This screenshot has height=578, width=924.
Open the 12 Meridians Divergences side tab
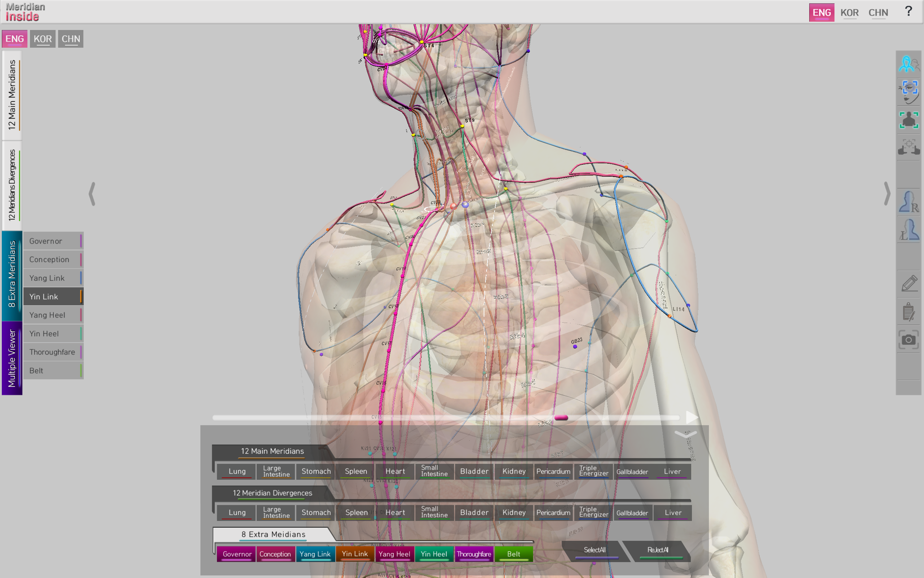tap(12, 185)
